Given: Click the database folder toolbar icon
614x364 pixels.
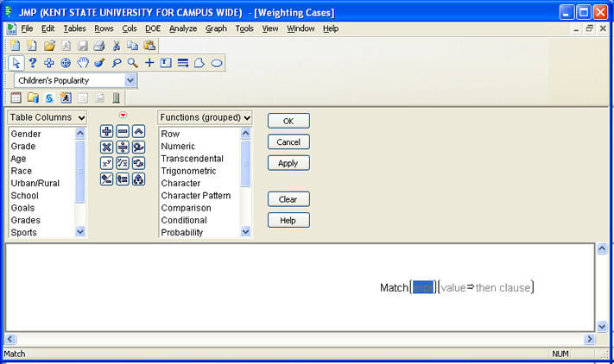Looking at the screenshot, I should [x=33, y=97].
